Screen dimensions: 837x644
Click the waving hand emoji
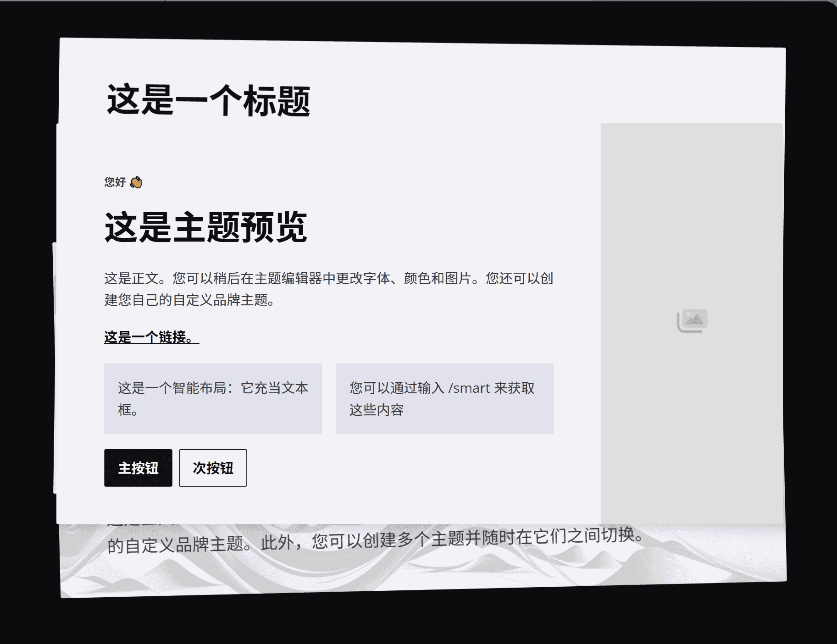tap(136, 182)
